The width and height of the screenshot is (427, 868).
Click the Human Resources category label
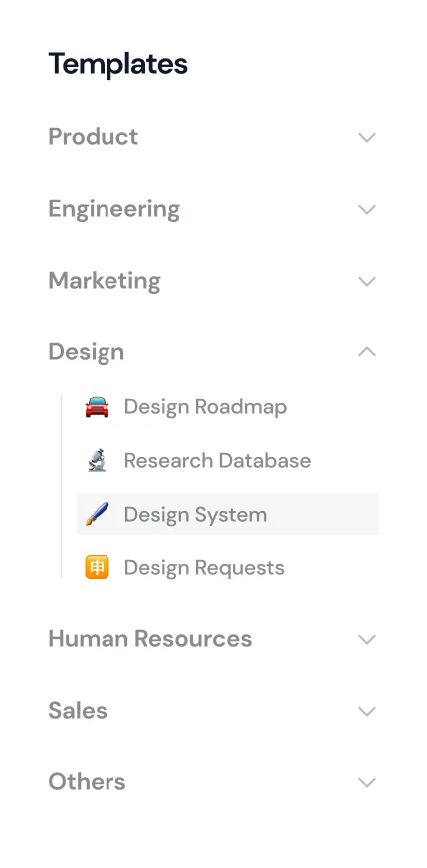pos(150,639)
